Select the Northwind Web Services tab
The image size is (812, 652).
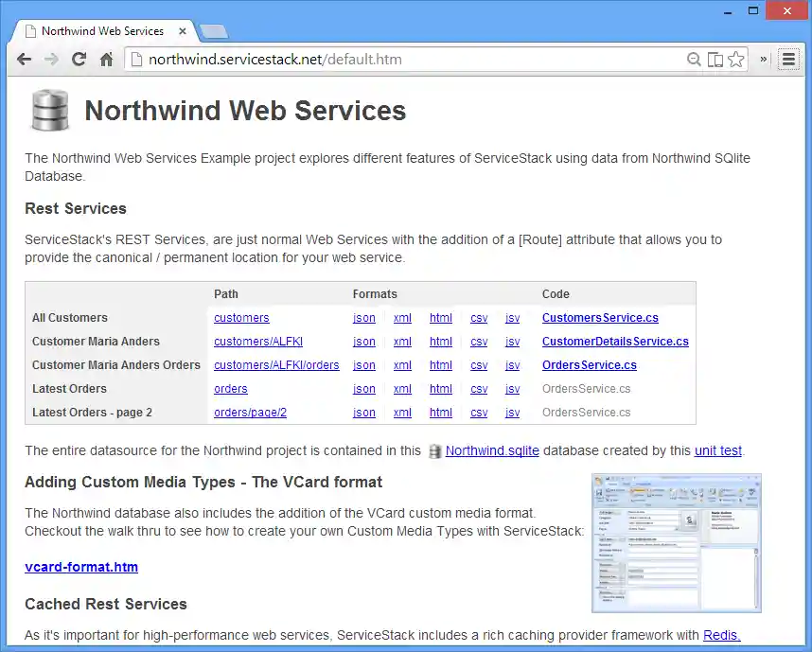[x=102, y=30]
